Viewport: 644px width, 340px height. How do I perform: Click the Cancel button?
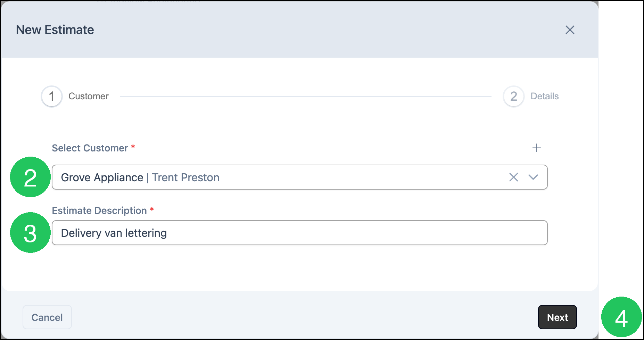47,317
